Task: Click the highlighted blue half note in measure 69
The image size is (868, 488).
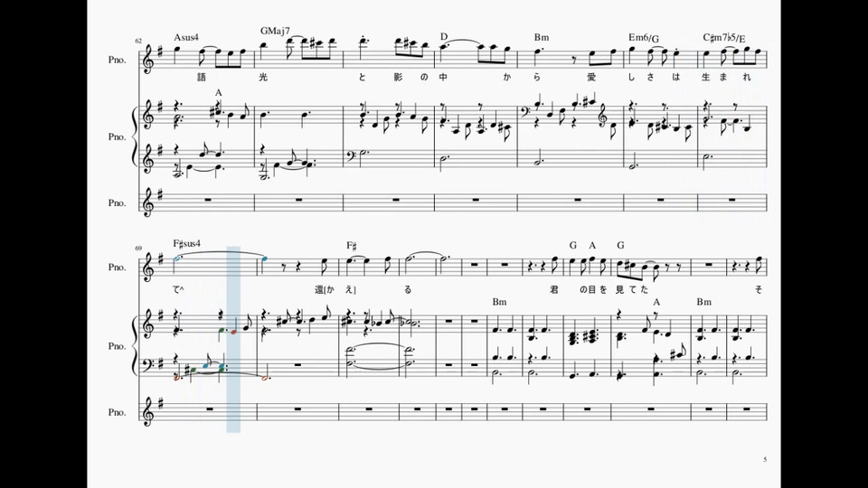Action: point(178,258)
